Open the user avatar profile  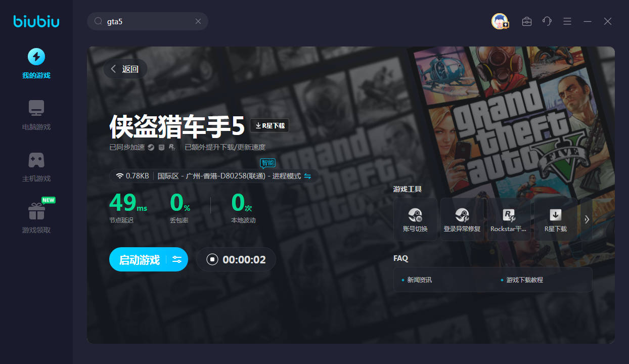pos(500,21)
